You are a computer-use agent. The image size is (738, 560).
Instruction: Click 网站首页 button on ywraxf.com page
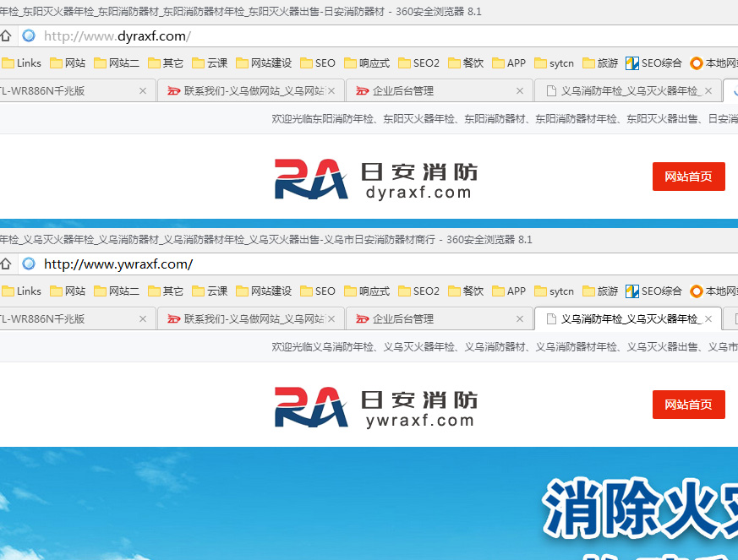coord(689,405)
